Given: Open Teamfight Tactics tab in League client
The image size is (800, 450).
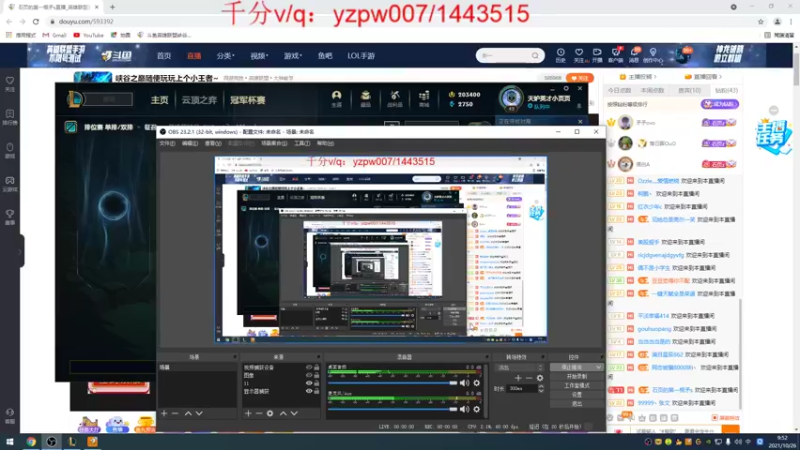Looking at the screenshot, I should 199,100.
